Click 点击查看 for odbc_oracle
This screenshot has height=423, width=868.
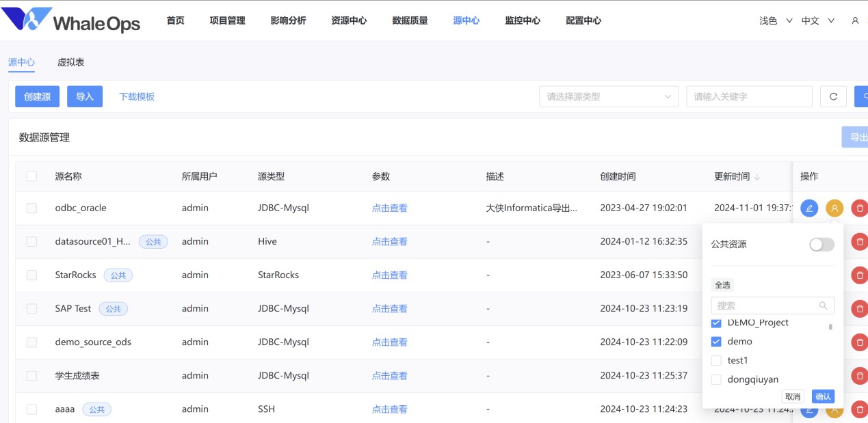coord(390,208)
